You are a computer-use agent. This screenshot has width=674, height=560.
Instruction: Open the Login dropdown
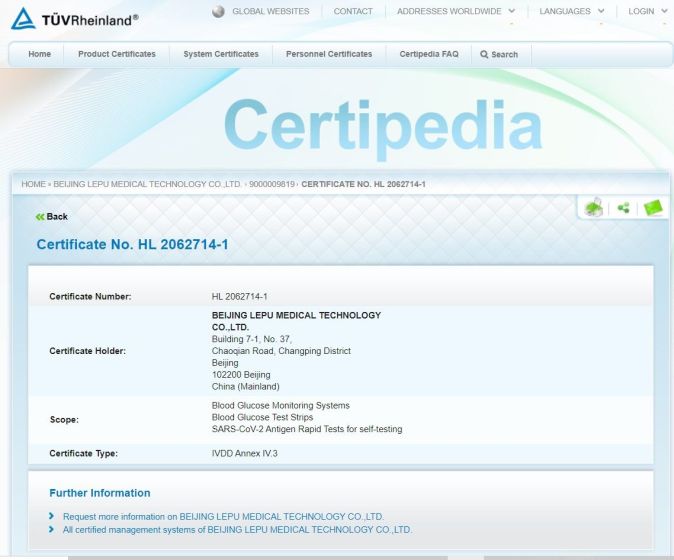[648, 11]
